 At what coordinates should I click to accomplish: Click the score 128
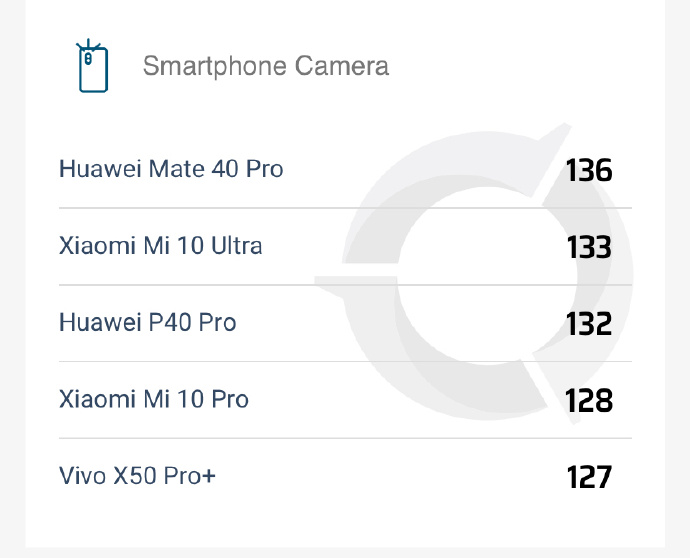[588, 400]
